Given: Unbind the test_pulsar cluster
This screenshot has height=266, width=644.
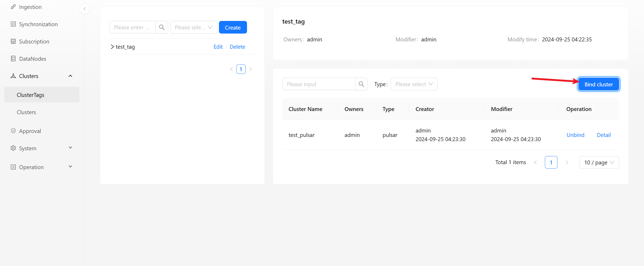Looking at the screenshot, I should pos(575,135).
